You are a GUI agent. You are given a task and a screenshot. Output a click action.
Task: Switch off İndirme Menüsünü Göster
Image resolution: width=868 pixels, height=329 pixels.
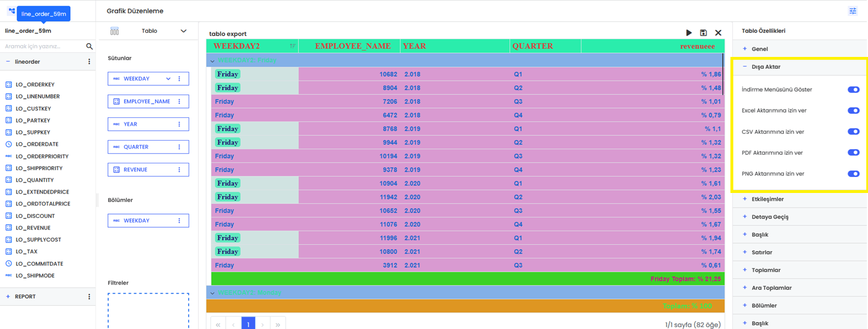coord(853,89)
